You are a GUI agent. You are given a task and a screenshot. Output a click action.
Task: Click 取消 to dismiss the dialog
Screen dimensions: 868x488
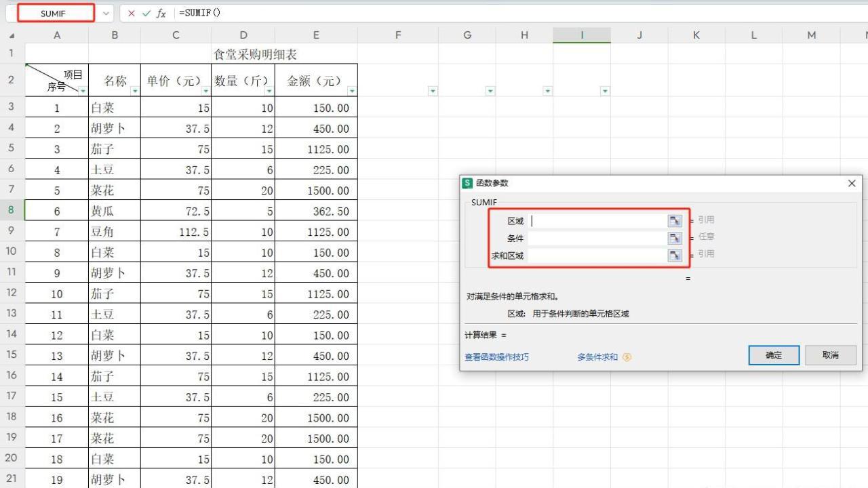(x=831, y=355)
